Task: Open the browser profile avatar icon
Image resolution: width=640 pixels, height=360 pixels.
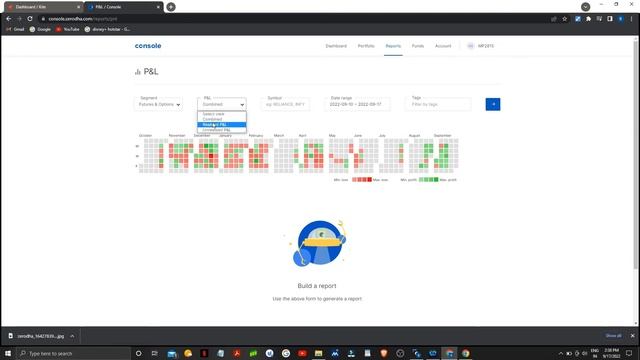Action: coord(620,19)
